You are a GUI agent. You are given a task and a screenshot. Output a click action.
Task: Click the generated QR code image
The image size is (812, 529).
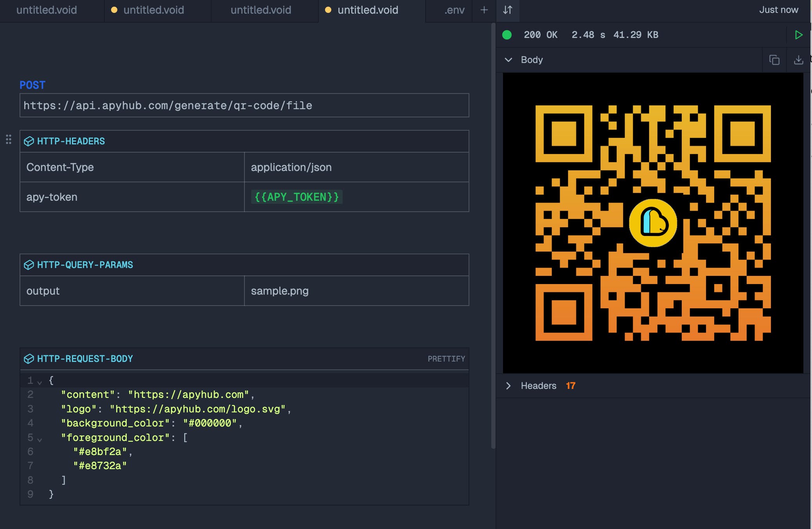point(653,223)
